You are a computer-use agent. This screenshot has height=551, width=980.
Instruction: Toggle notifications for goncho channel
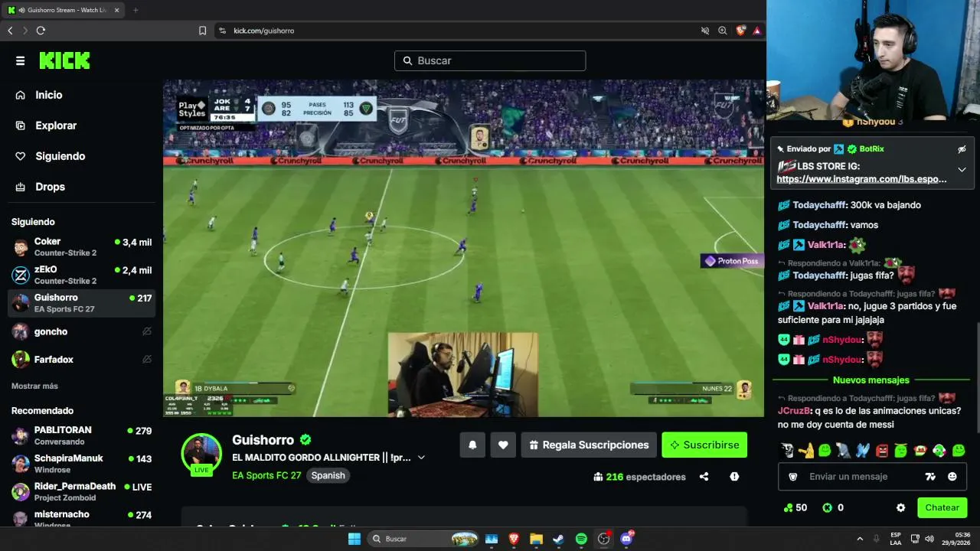click(147, 331)
